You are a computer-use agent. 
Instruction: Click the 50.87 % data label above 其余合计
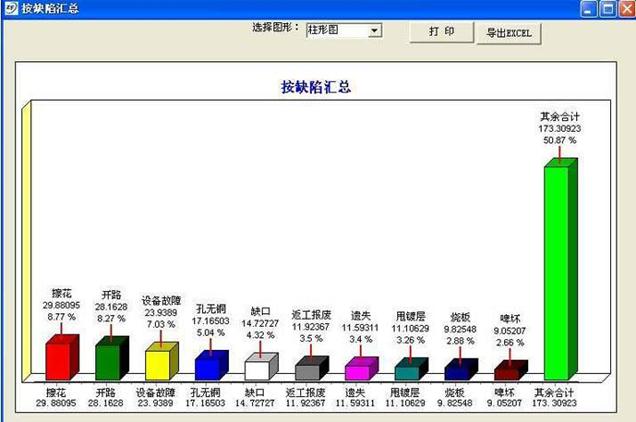coord(559,142)
